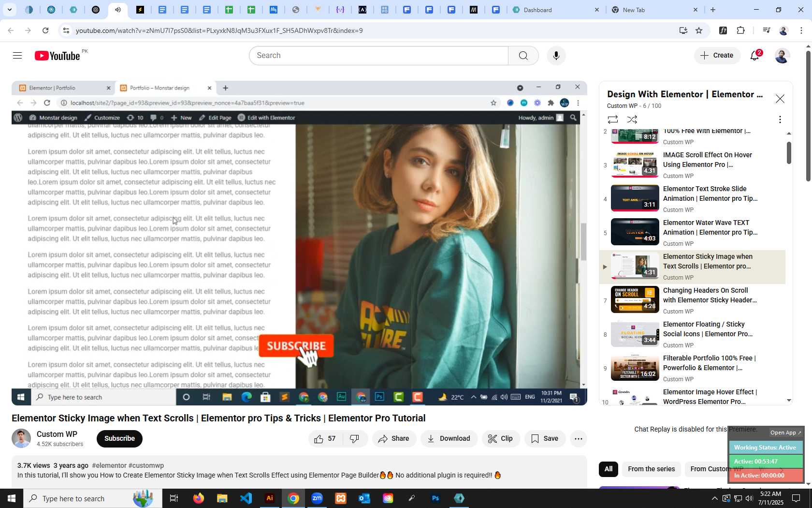
Task: Launch Firefox from the taskbar
Action: tap(198, 498)
